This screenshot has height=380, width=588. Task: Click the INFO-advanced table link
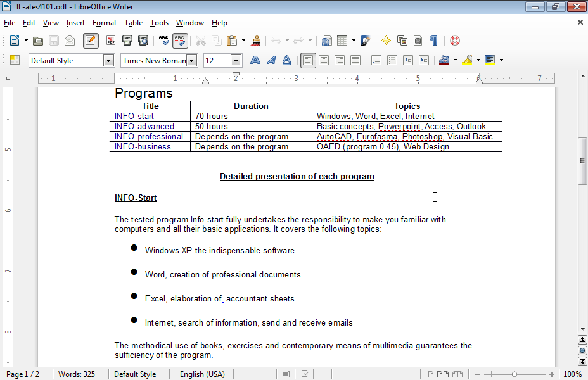[144, 126]
